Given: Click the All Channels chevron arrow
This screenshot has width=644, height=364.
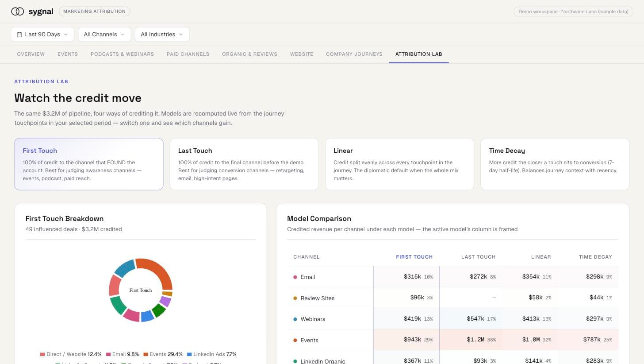Looking at the screenshot, I should click(x=123, y=35).
